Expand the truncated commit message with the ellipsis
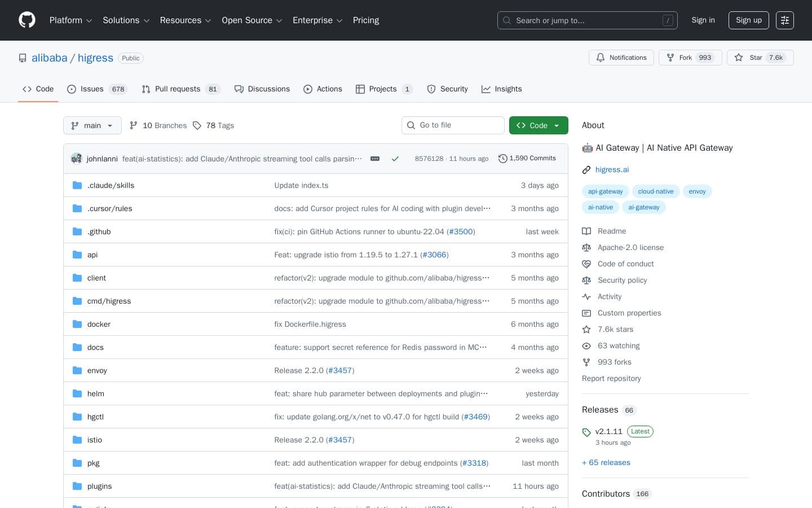Image resolution: width=812 pixels, height=508 pixels. pyautogui.click(x=375, y=159)
